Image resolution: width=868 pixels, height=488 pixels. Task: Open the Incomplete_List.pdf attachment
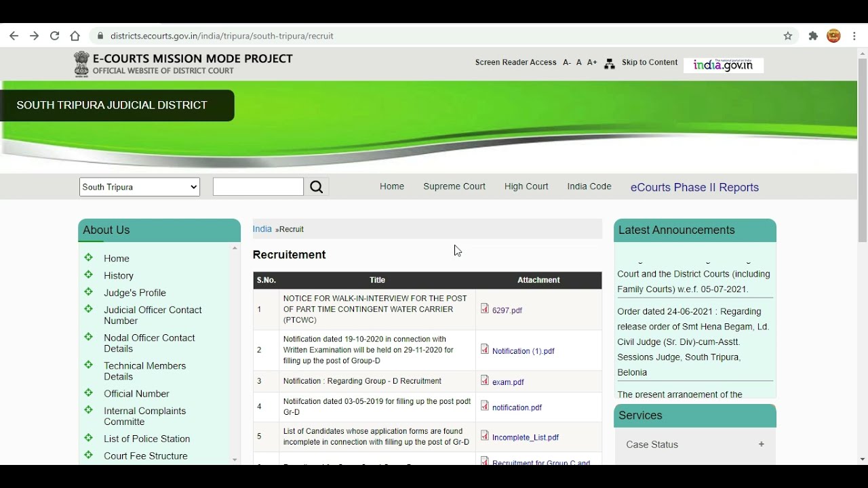(526, 438)
